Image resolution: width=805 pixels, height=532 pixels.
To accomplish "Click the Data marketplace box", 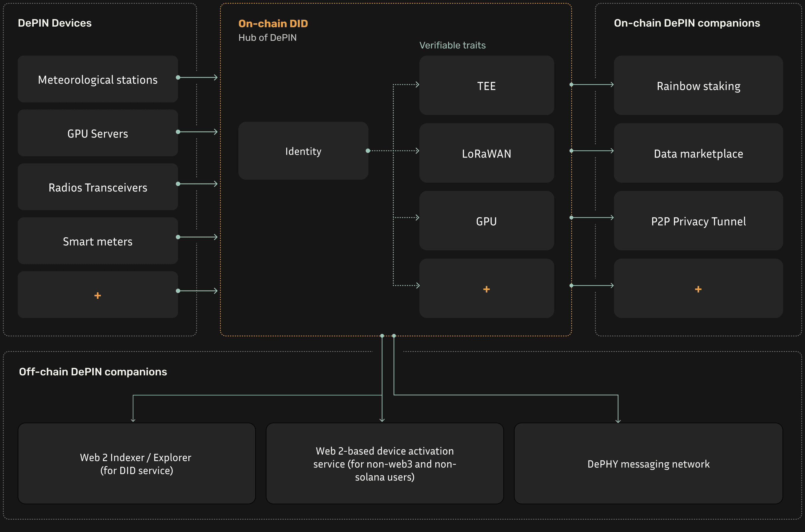I will click(x=699, y=153).
